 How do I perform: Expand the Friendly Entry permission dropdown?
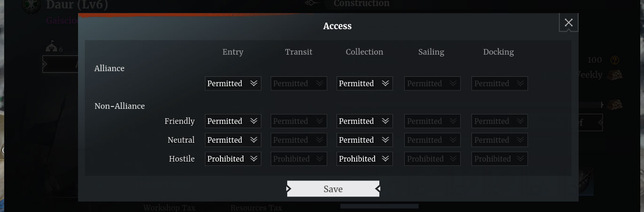click(x=233, y=121)
